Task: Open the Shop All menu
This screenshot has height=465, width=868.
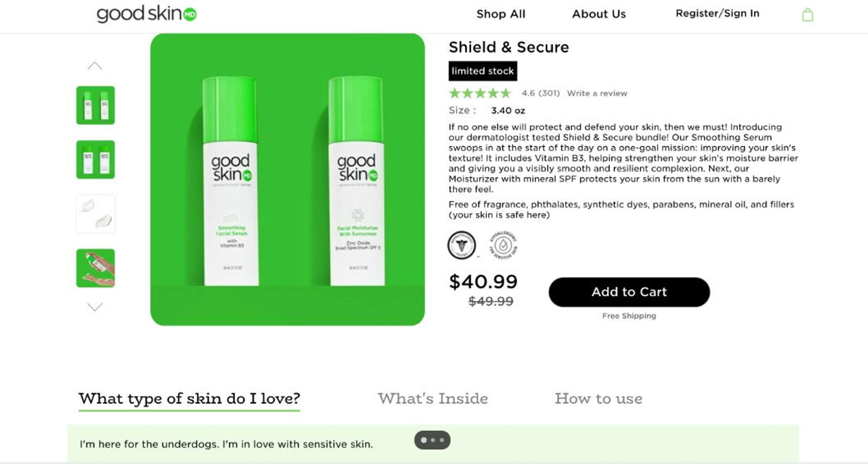Action: [501, 14]
